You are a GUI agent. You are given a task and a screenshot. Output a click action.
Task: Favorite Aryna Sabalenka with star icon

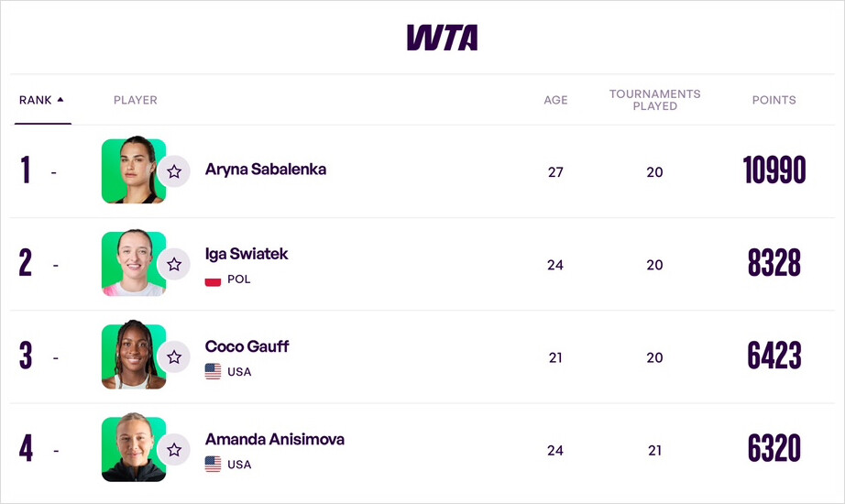(174, 171)
